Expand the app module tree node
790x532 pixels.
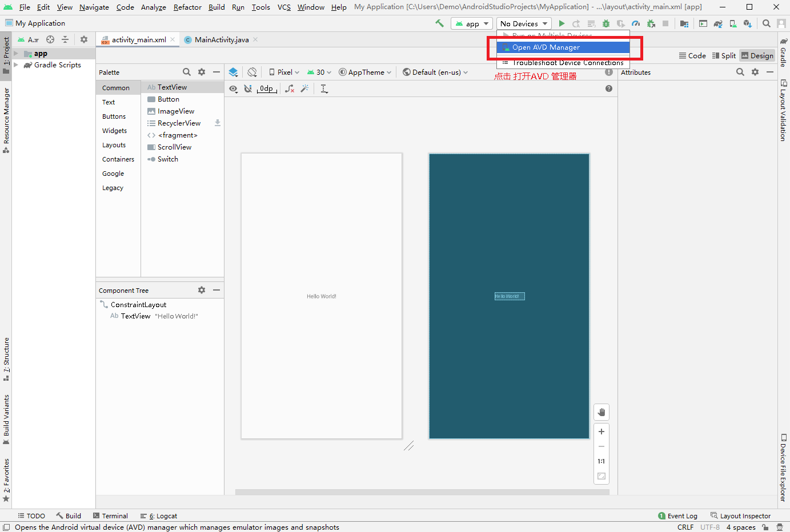(16, 54)
